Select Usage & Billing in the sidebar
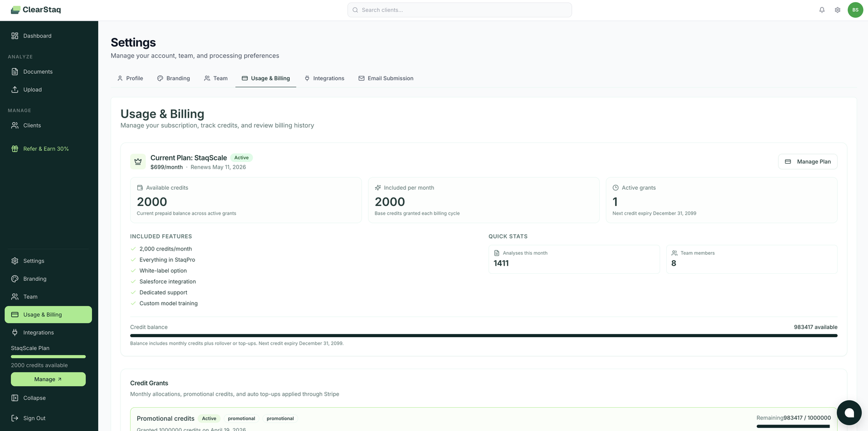 point(48,314)
